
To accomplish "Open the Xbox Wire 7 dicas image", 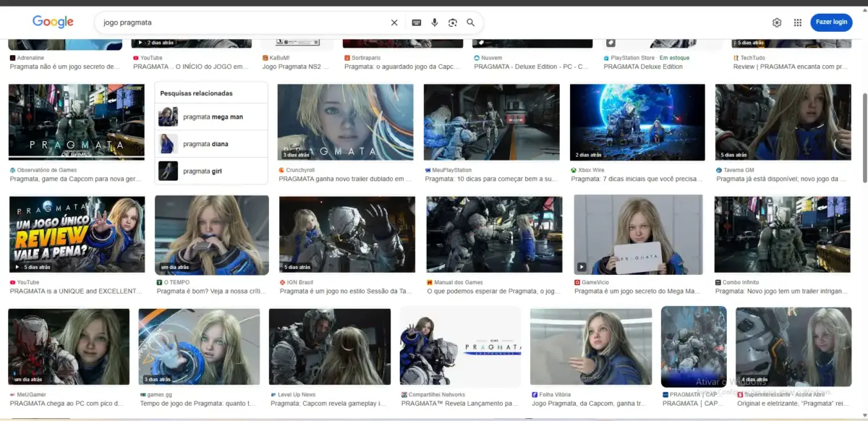I will (637, 122).
